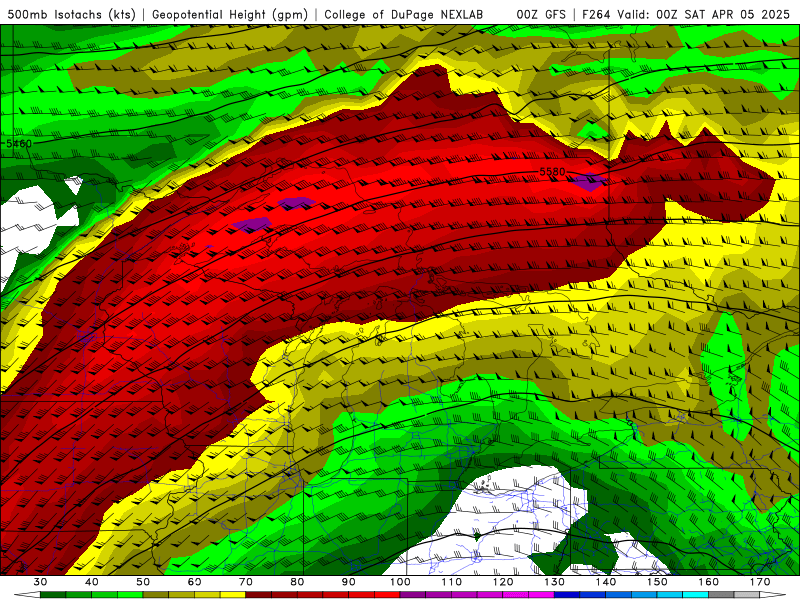Click the 90 tick label on the colorbar
Viewport: 800px width, 600px height.
point(349,582)
